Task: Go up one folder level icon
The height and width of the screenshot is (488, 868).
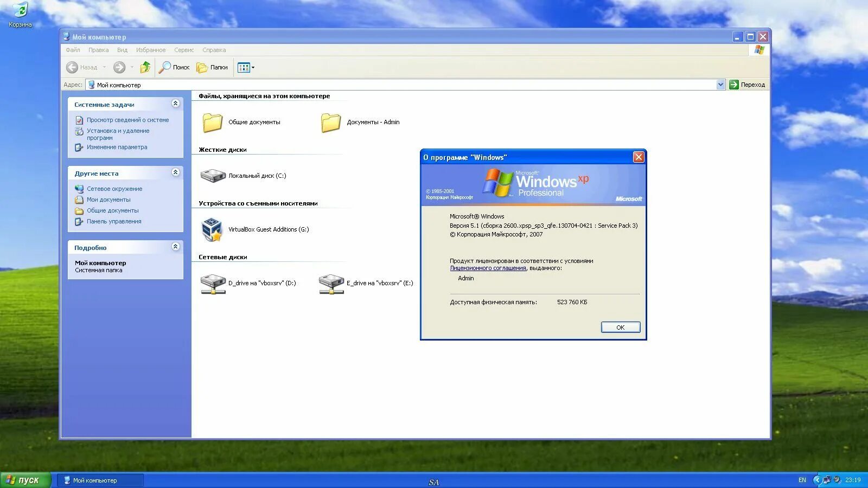Action: point(145,67)
